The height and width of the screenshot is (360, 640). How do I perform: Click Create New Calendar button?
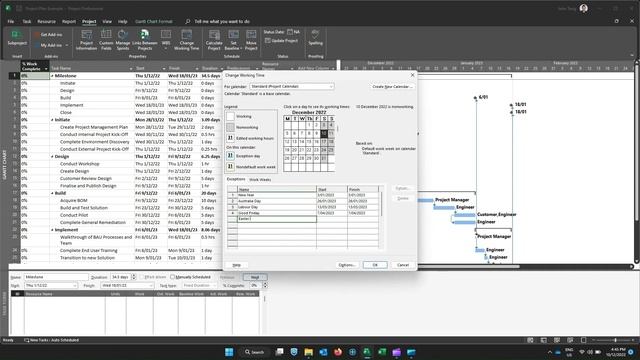392,87
